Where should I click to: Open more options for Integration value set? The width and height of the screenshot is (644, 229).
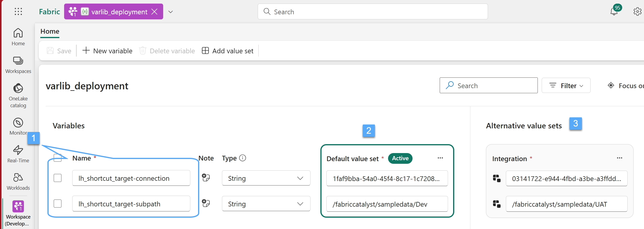pos(619,158)
